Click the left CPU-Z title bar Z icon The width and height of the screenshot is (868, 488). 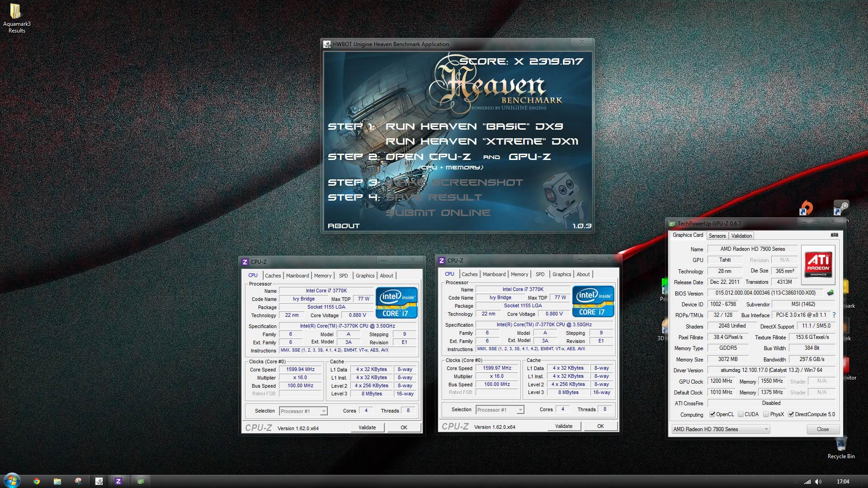245,262
